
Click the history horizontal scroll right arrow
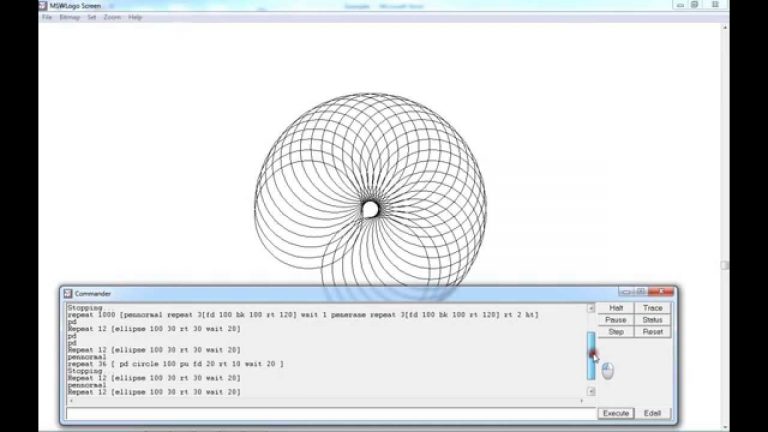pyautogui.click(x=582, y=401)
